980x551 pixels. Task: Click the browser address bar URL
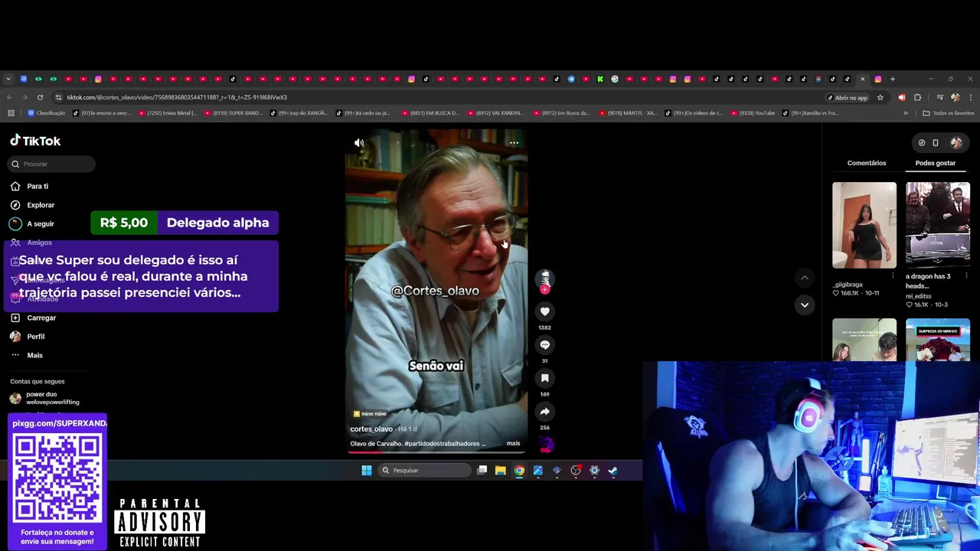[177, 98]
